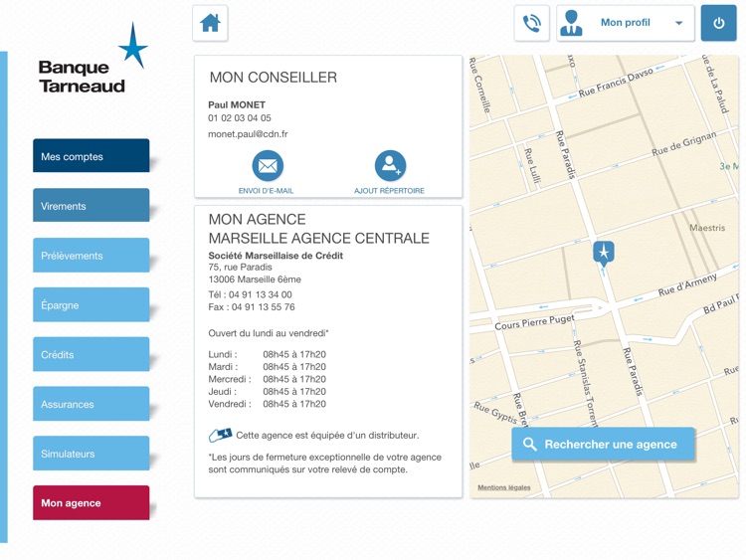Click the AJOUT RÉPERTOIRE label

tap(389, 191)
